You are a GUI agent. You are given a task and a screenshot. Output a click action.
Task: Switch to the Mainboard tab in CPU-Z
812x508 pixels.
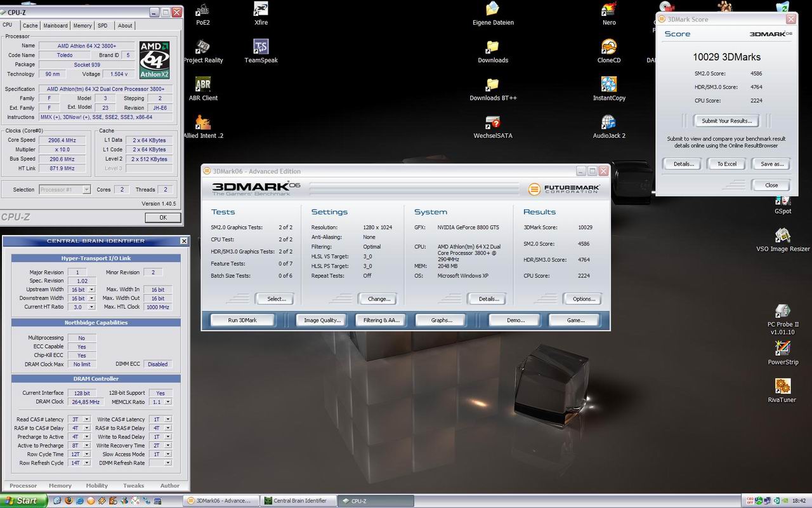[56, 26]
